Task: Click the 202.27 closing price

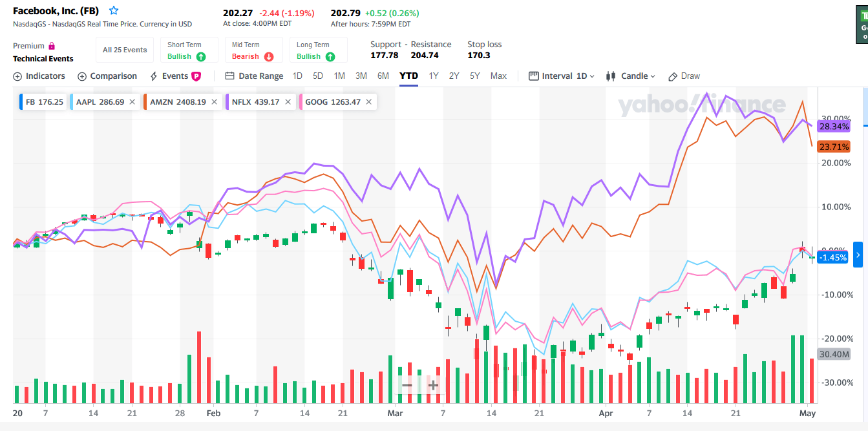Action: 238,13
